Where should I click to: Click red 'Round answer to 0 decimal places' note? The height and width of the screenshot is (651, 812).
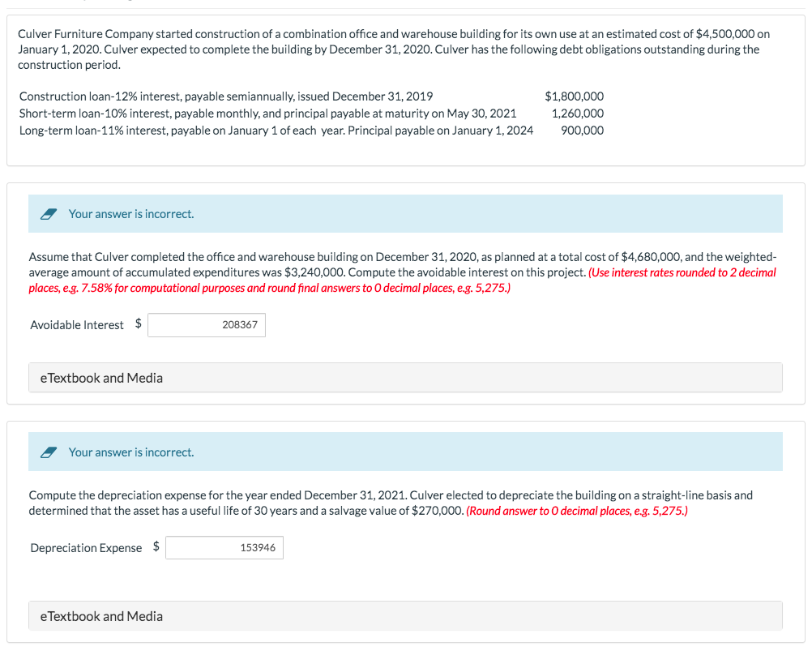(x=577, y=512)
